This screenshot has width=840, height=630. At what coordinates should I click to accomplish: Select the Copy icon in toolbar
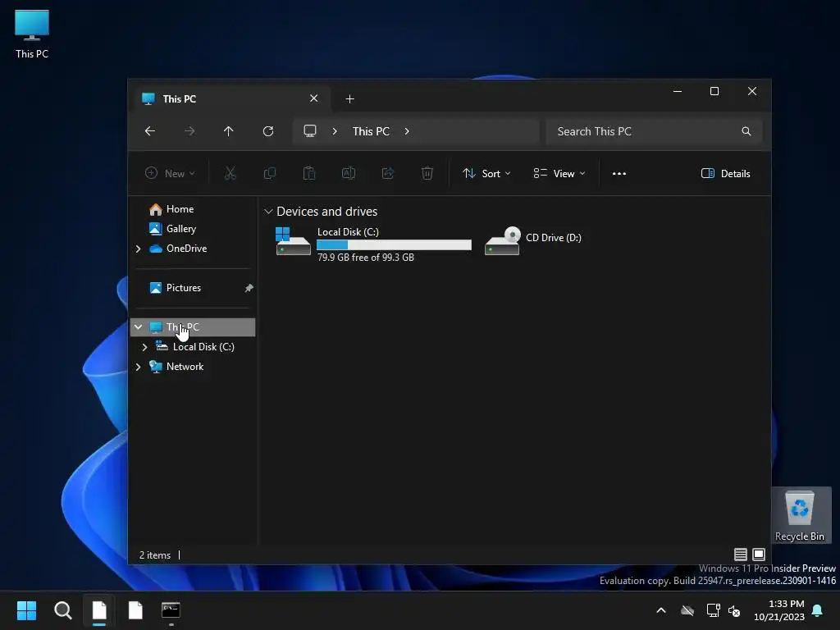tap(269, 173)
